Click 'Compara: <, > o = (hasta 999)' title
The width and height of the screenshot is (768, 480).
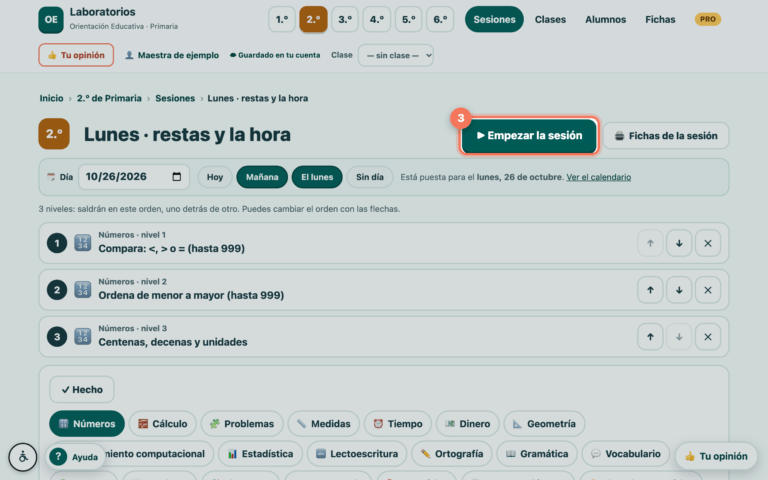pos(171,249)
